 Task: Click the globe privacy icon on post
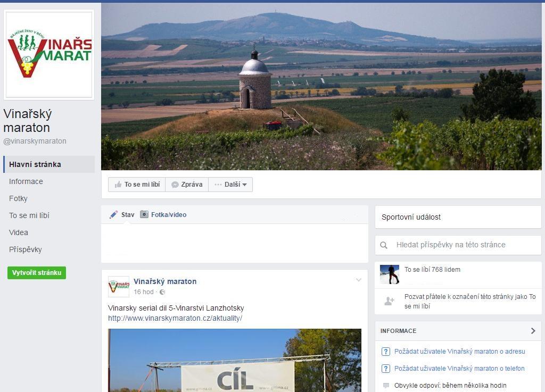point(162,292)
